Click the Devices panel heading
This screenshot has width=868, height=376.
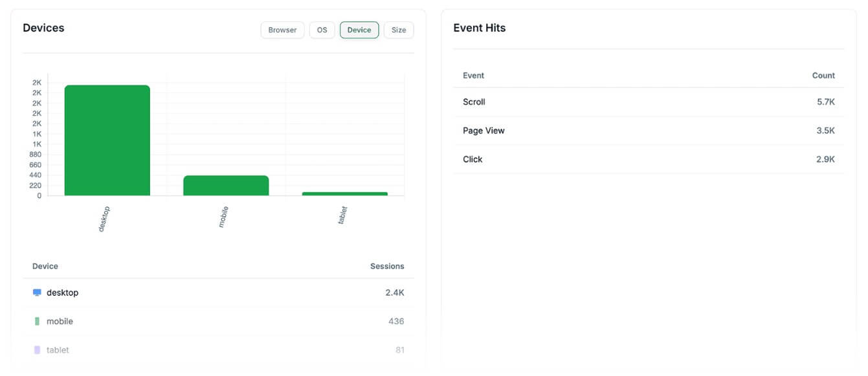point(43,28)
